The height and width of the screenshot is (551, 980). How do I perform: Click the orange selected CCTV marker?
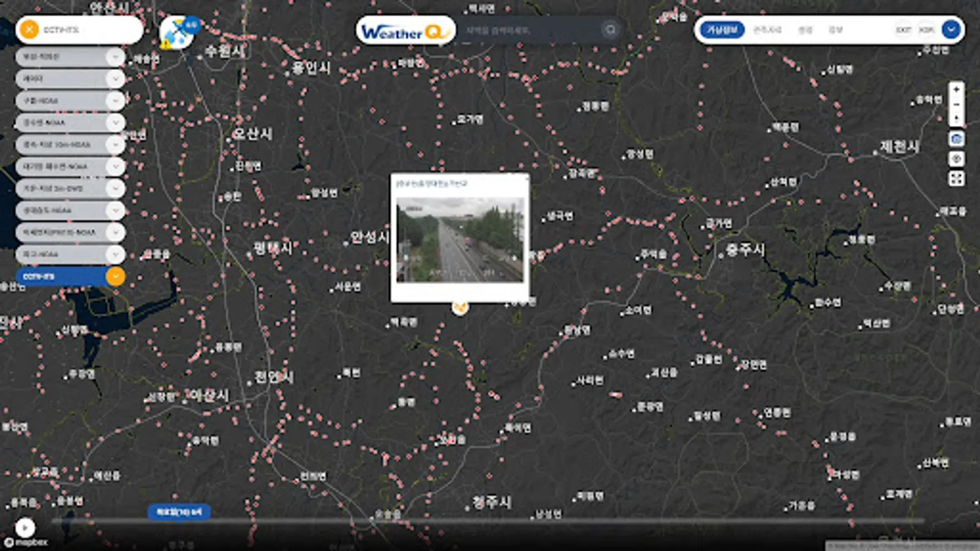pyautogui.click(x=460, y=307)
